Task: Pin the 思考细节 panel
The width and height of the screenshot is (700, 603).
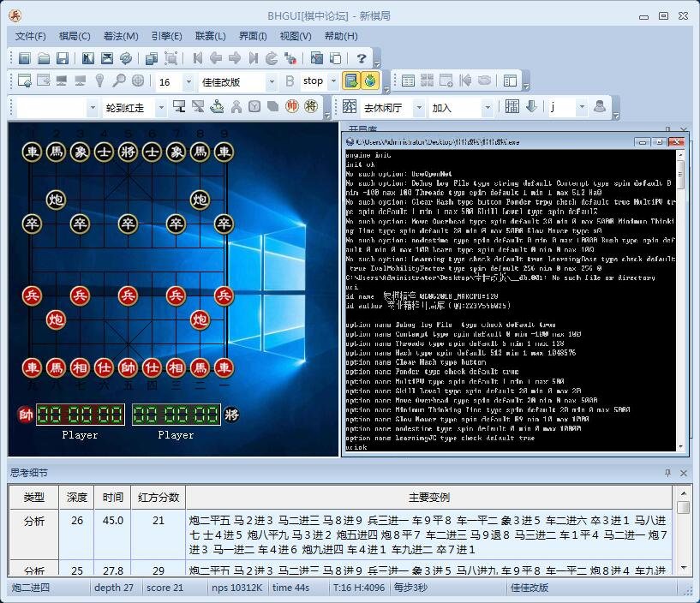Action: pyautogui.click(x=667, y=473)
